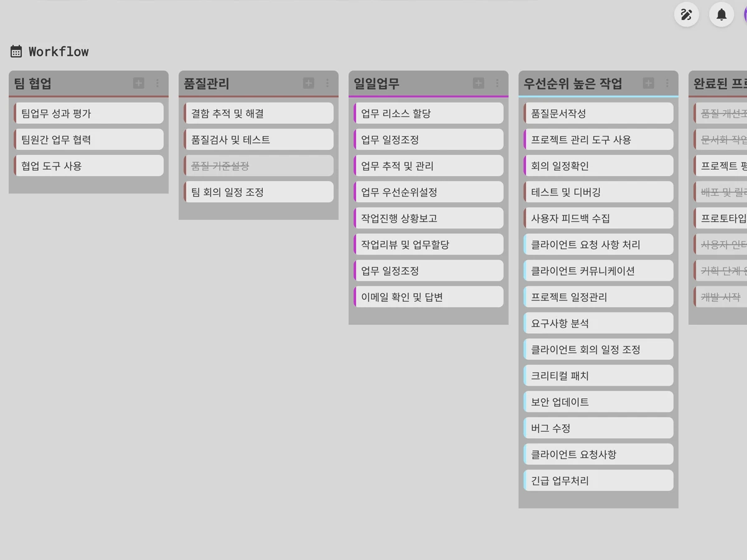Open the 협업 도구 사용 card

tap(88, 166)
